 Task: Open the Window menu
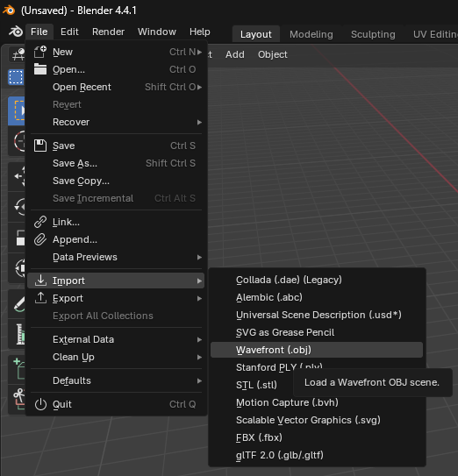pyautogui.click(x=157, y=32)
